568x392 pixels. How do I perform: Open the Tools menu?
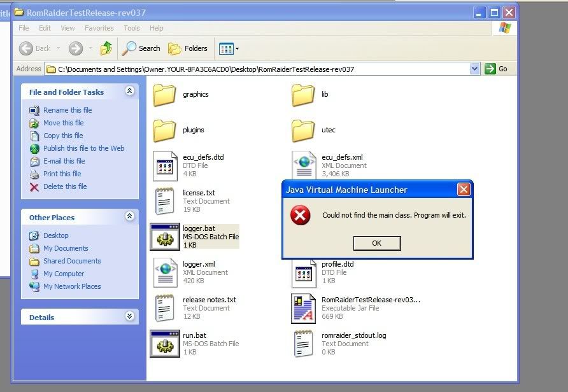pos(132,28)
